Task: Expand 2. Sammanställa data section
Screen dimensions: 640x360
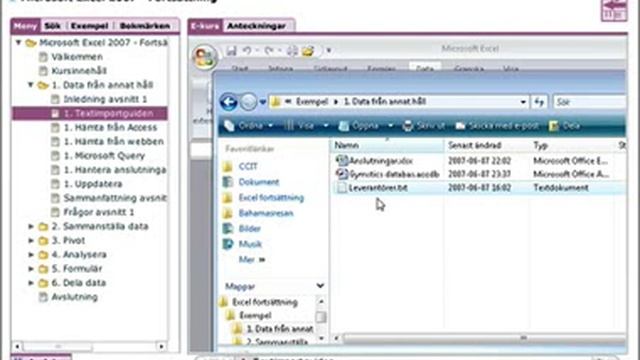Action: click(x=31, y=226)
